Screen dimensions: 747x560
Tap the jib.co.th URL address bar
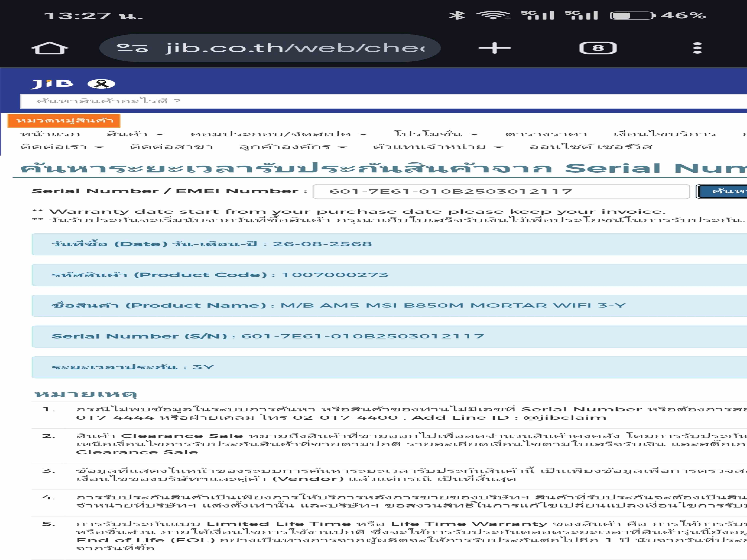tap(294, 48)
